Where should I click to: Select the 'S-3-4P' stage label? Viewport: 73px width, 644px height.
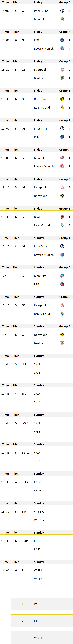[26, 482]
